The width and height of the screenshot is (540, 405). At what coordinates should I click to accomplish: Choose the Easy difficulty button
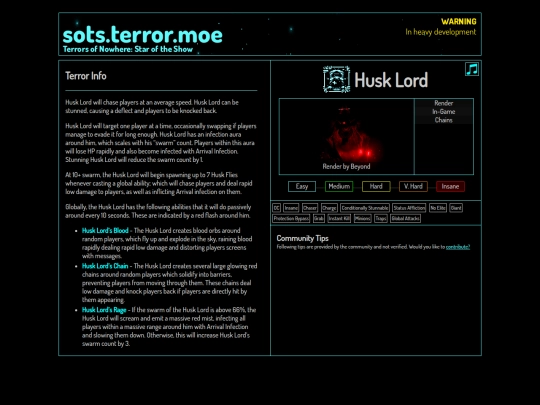(x=302, y=186)
